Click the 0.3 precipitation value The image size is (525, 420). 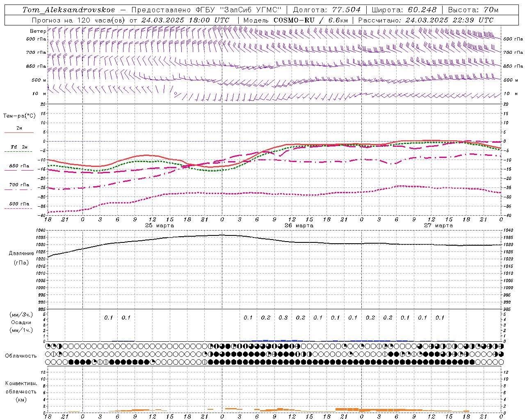pyautogui.click(x=283, y=318)
